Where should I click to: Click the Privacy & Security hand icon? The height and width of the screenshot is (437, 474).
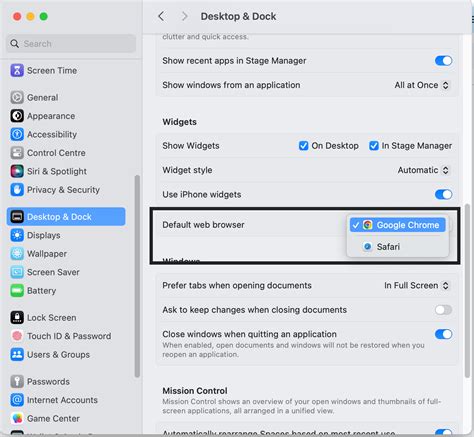17,190
